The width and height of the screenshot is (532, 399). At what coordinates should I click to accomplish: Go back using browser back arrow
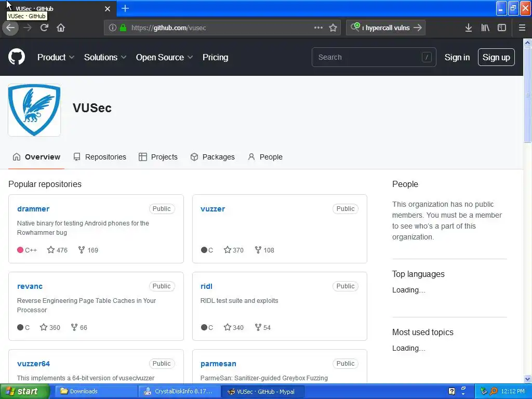point(10,28)
